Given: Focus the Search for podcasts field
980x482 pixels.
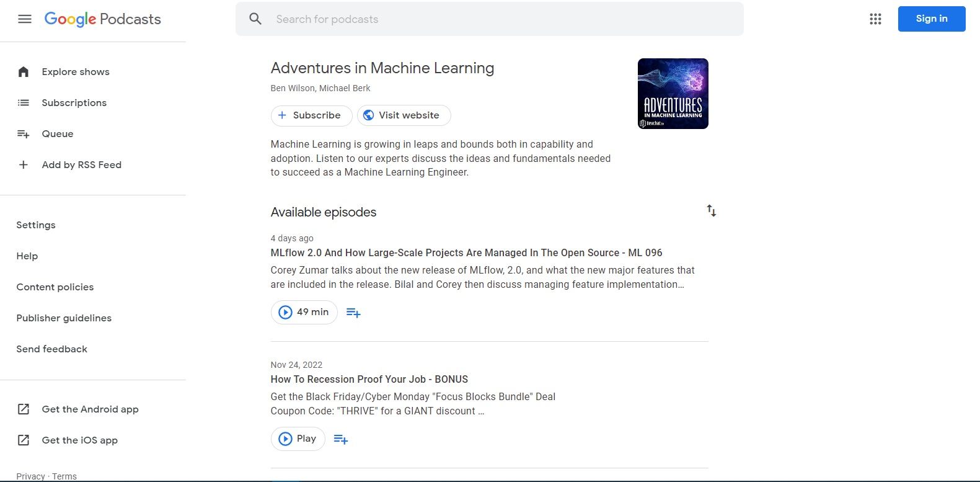Looking at the screenshot, I should pos(490,19).
